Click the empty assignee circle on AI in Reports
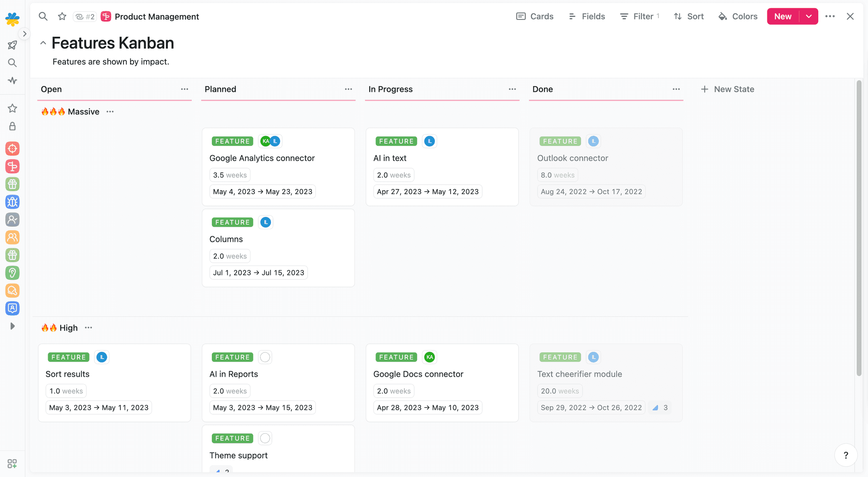This screenshot has width=868, height=477. (x=265, y=357)
